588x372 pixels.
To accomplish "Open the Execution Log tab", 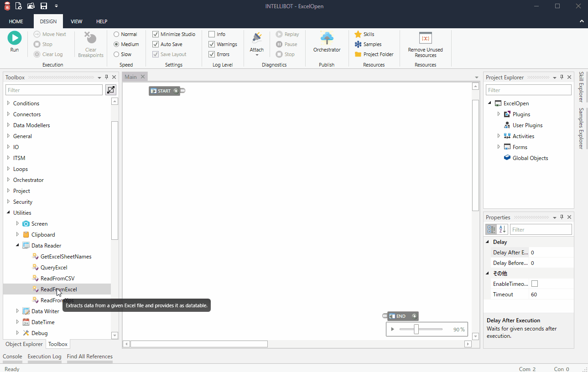I will coord(44,356).
